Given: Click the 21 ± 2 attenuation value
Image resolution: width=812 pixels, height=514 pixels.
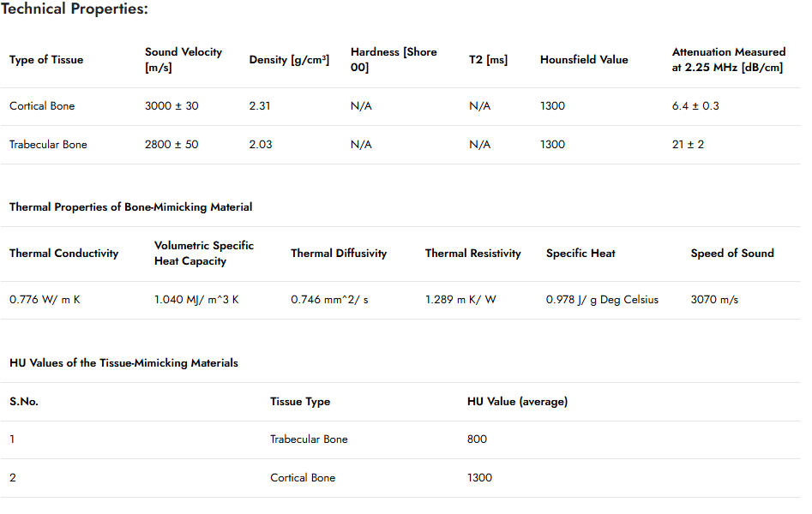Looking at the screenshot, I should 688,145.
